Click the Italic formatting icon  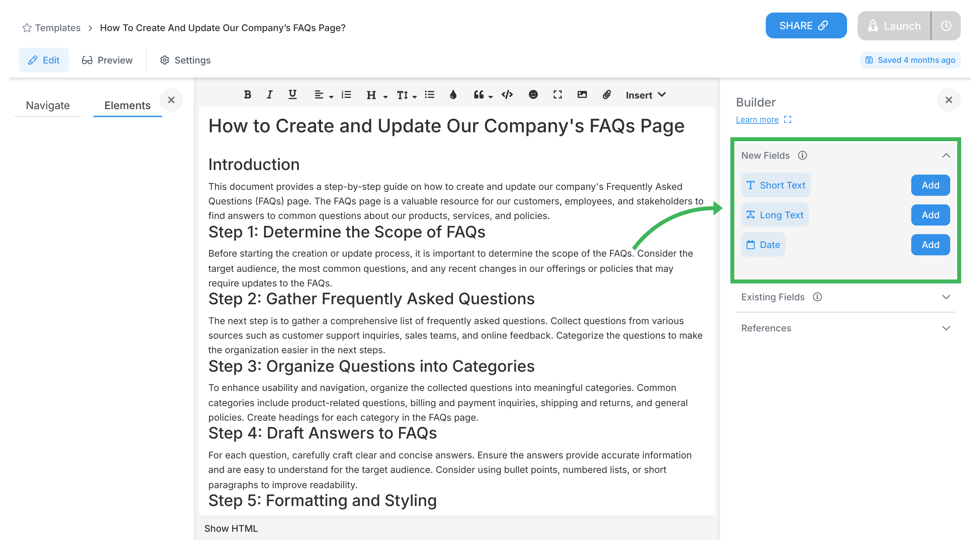tap(268, 94)
